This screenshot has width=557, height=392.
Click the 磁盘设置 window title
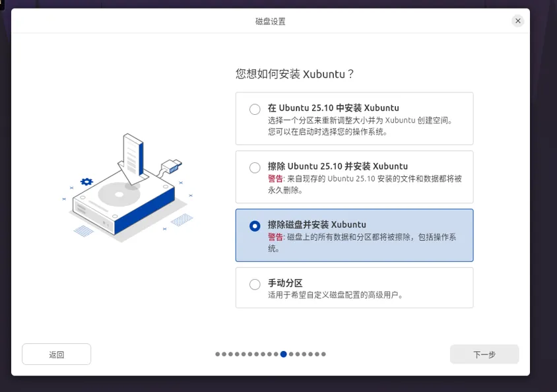[271, 21]
